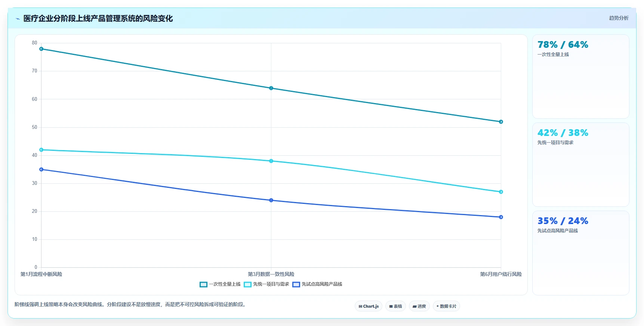644x326 pixels.
Task: Click the blue line's 18 point at 第6月
Action: [501, 217]
